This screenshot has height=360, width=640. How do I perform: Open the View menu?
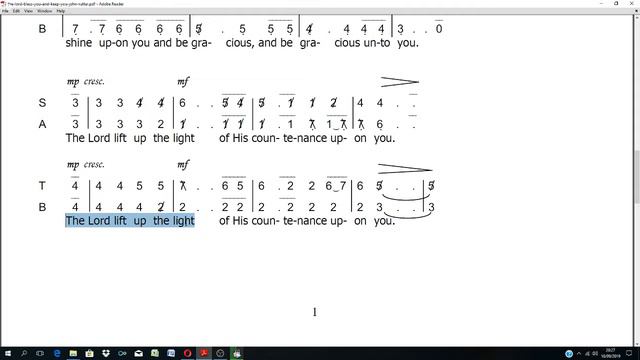[x=28, y=11]
